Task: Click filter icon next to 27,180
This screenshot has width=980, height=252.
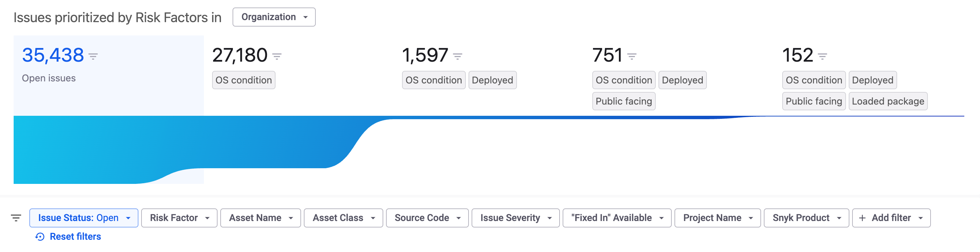Action: (x=277, y=57)
